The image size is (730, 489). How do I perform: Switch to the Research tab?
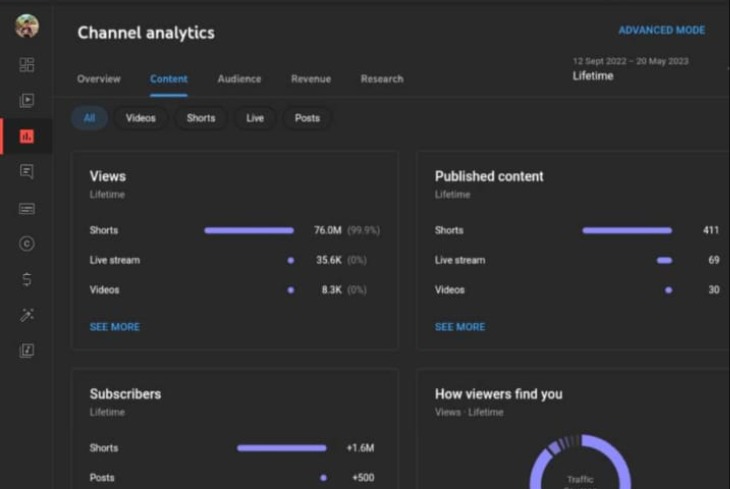pyautogui.click(x=382, y=79)
